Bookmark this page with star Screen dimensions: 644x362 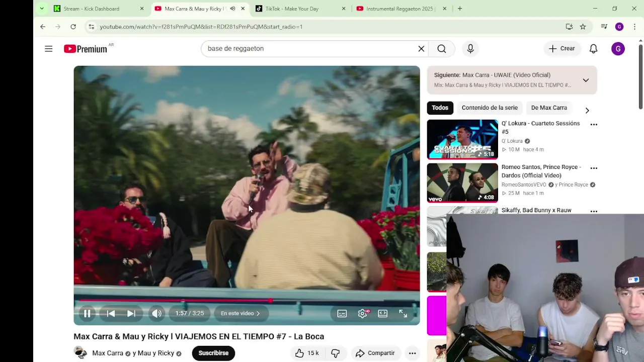(583, 27)
